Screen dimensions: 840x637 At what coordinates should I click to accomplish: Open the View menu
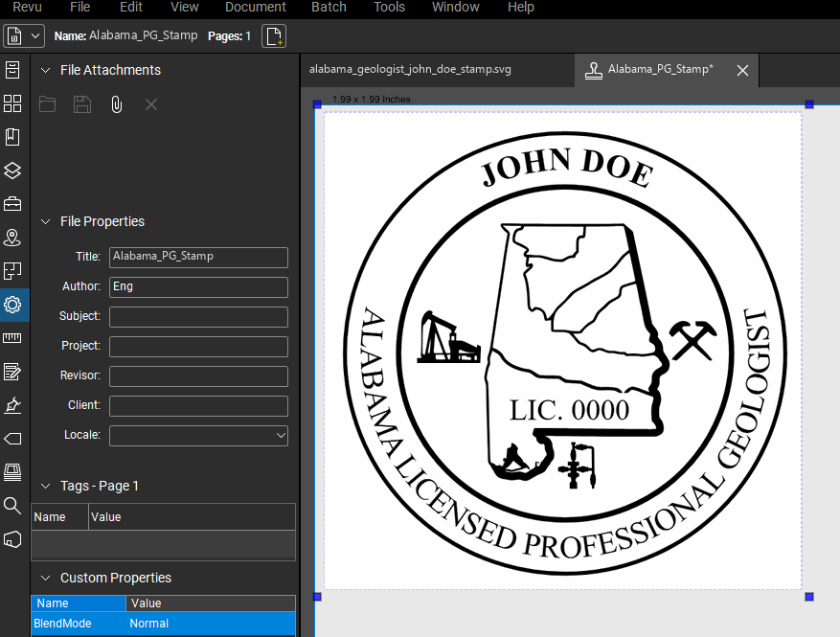(184, 7)
